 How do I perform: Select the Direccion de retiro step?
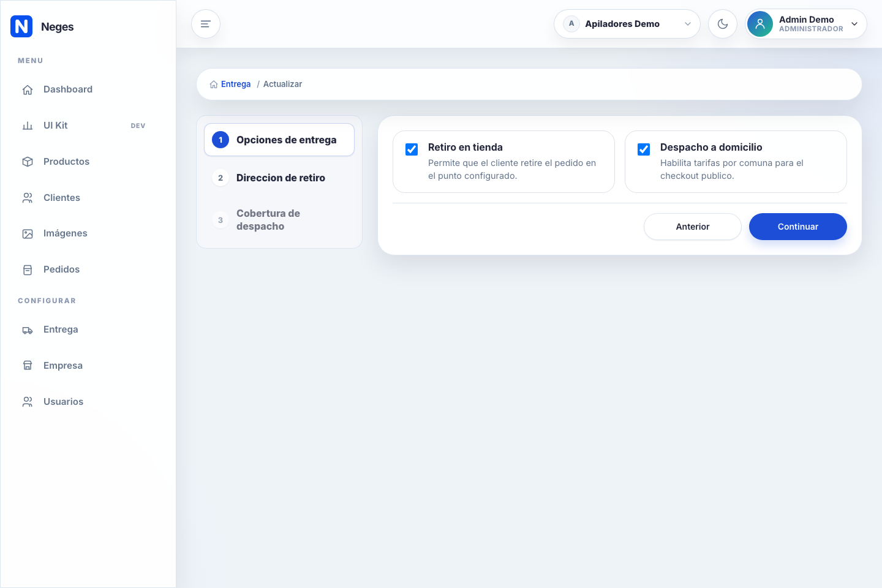[x=279, y=178]
